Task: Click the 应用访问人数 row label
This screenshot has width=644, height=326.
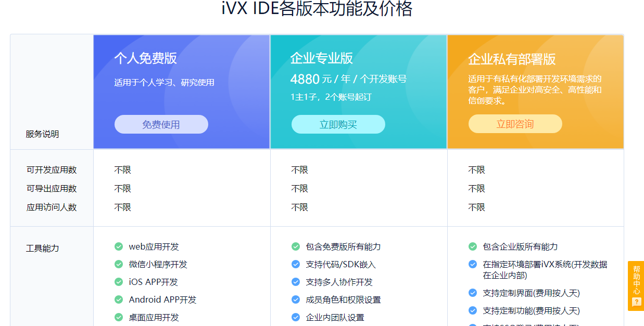Action: click(x=52, y=207)
